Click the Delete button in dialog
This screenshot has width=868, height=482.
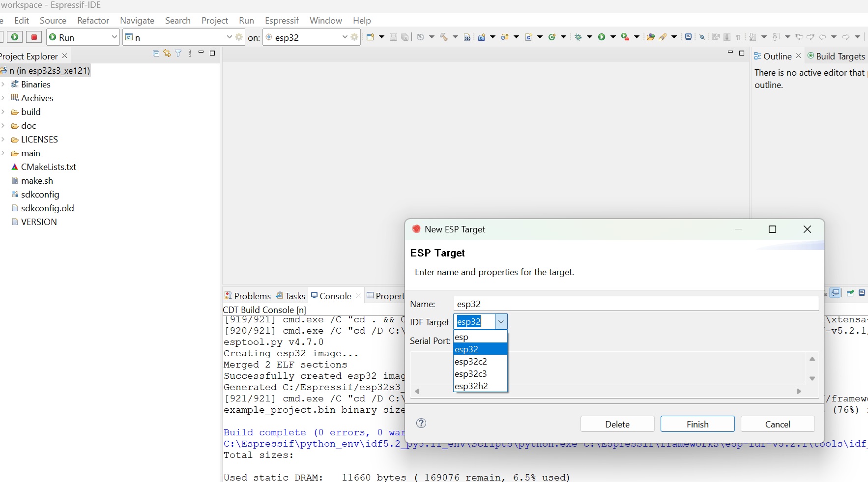pos(617,424)
